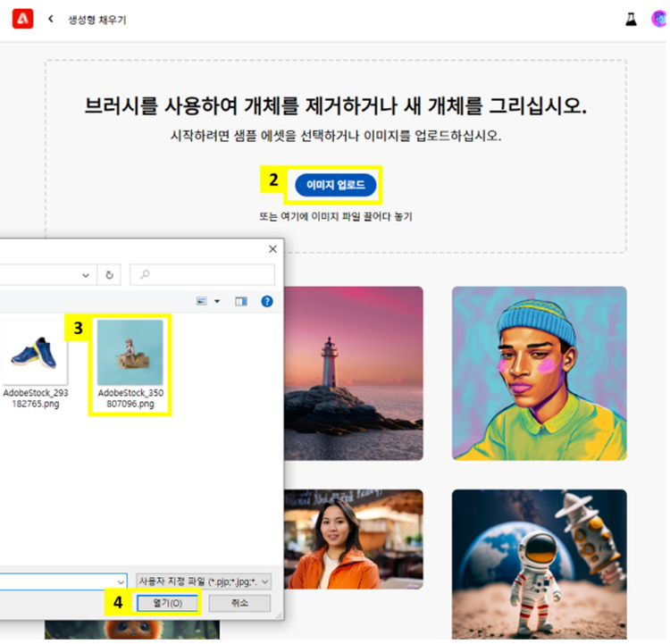670x644 pixels.
Task: Click the 또는 여기에 이미지 파일 끌어다 놓기 text
Action: coord(336,217)
